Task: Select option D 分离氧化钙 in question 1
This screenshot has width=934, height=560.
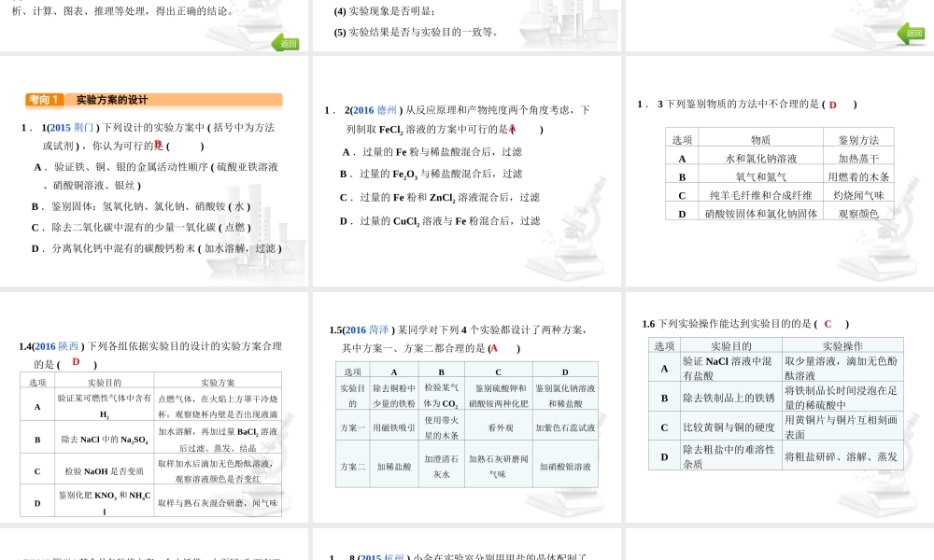Action: pyautogui.click(x=156, y=248)
